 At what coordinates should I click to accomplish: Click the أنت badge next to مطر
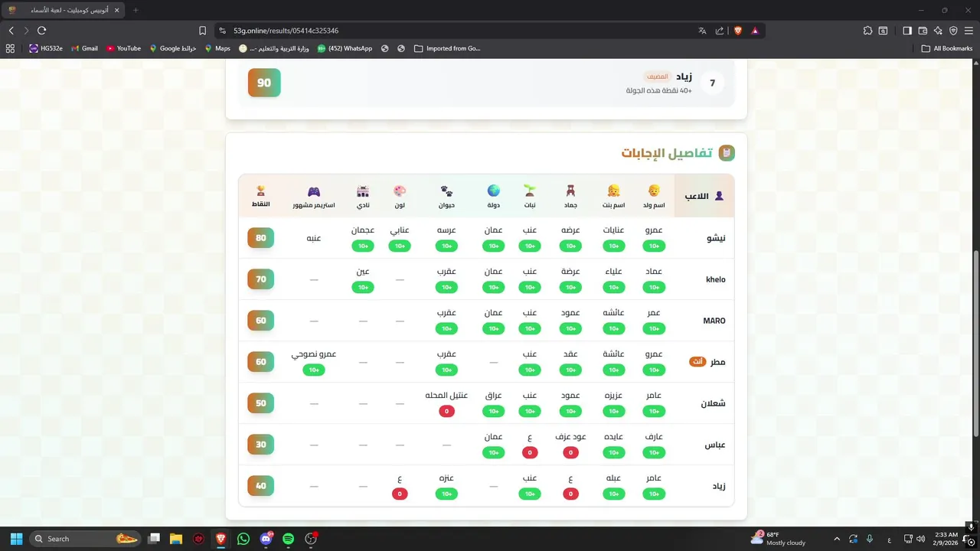[697, 361]
